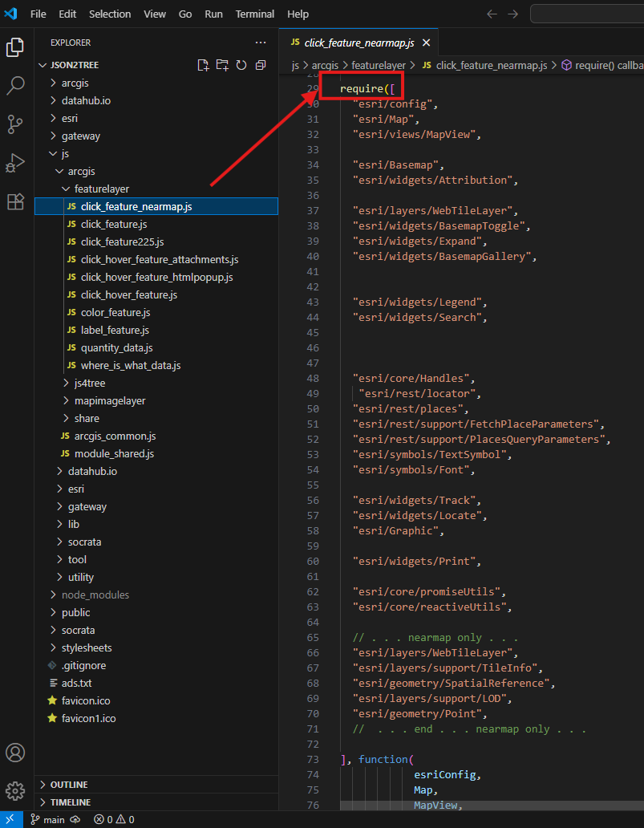Open Explorer's Views and More Actions ellipsis
This screenshot has width=644, height=828.
(260, 43)
